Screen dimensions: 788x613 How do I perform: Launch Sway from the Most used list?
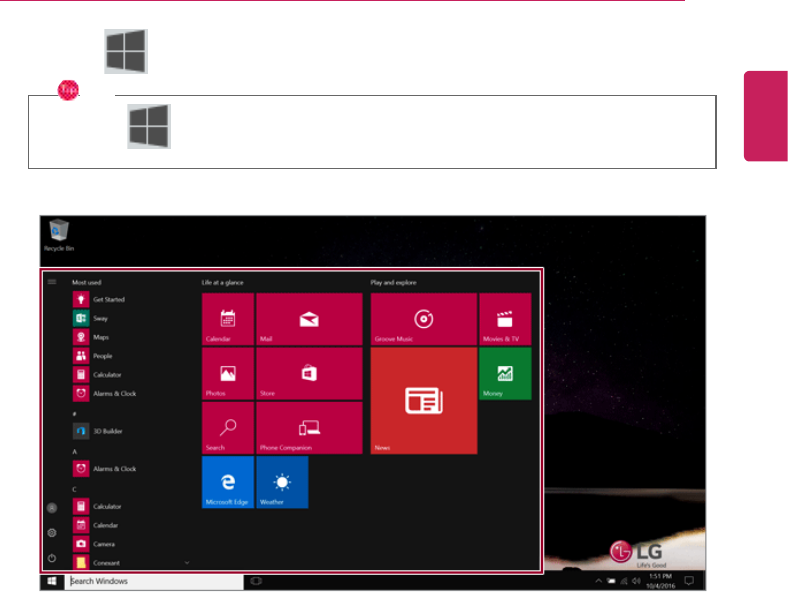[90, 318]
